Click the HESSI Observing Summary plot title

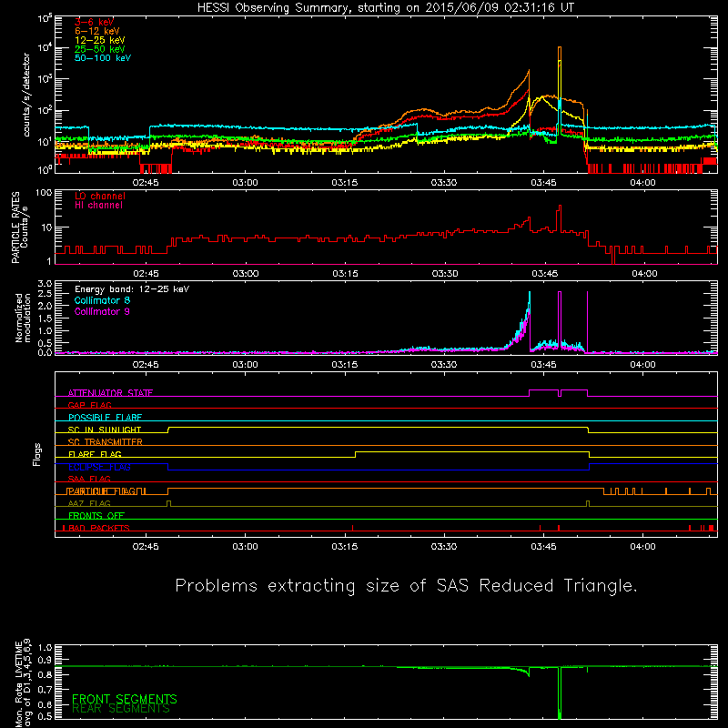point(386,8)
